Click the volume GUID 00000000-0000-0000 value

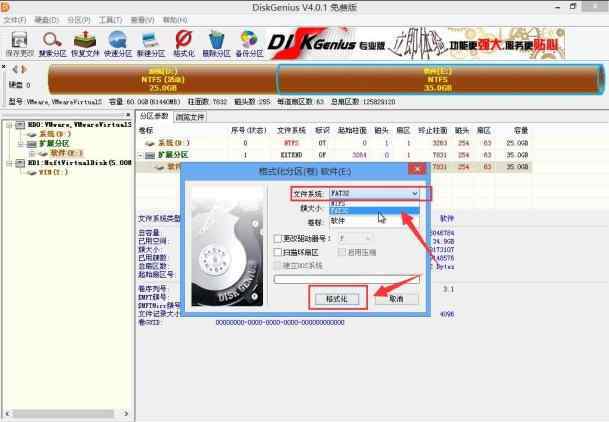click(280, 323)
